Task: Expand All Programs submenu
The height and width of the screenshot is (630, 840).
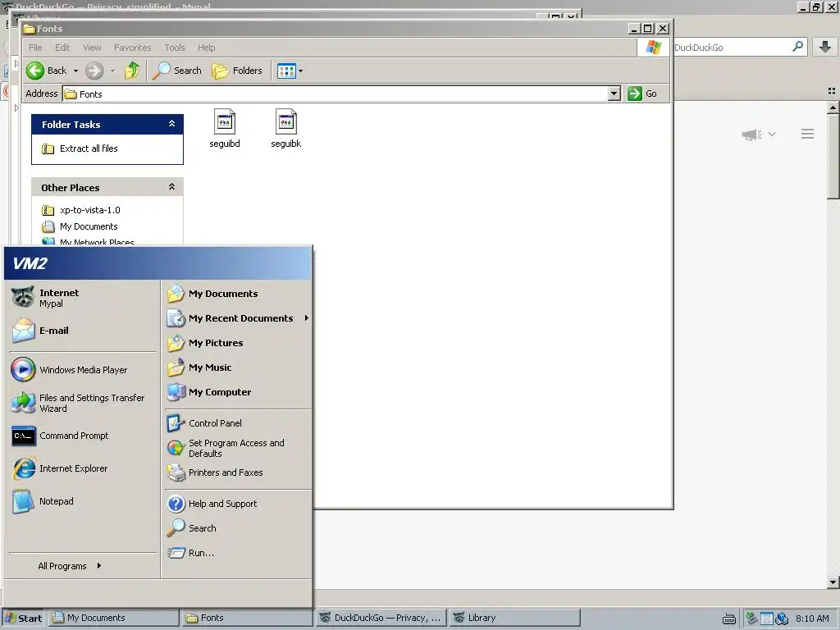Action: 70,566
